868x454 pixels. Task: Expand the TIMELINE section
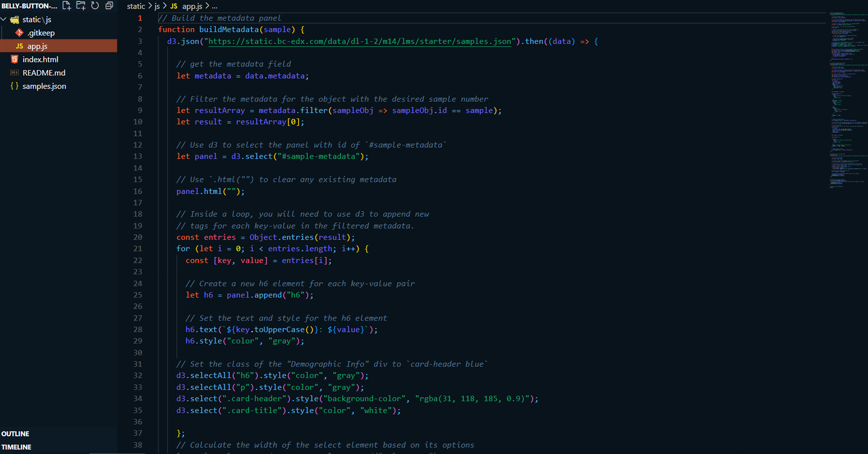pyautogui.click(x=16, y=447)
